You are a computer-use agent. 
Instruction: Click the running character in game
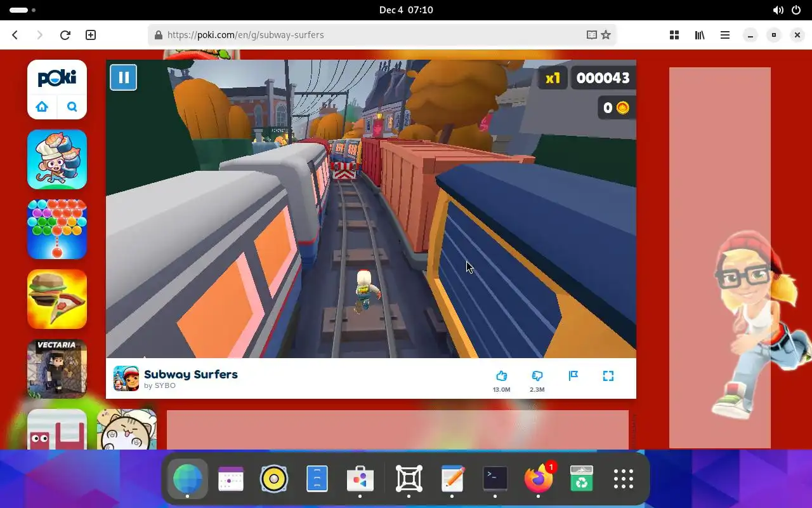[367, 291]
